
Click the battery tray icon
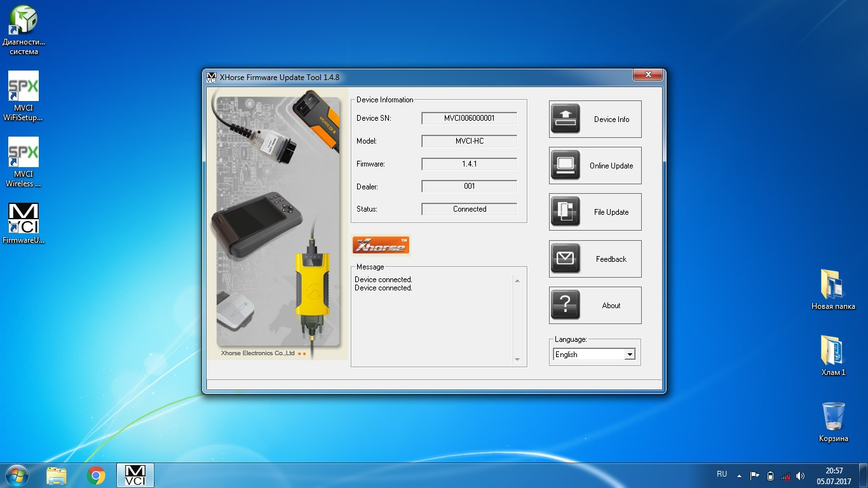[x=770, y=475]
